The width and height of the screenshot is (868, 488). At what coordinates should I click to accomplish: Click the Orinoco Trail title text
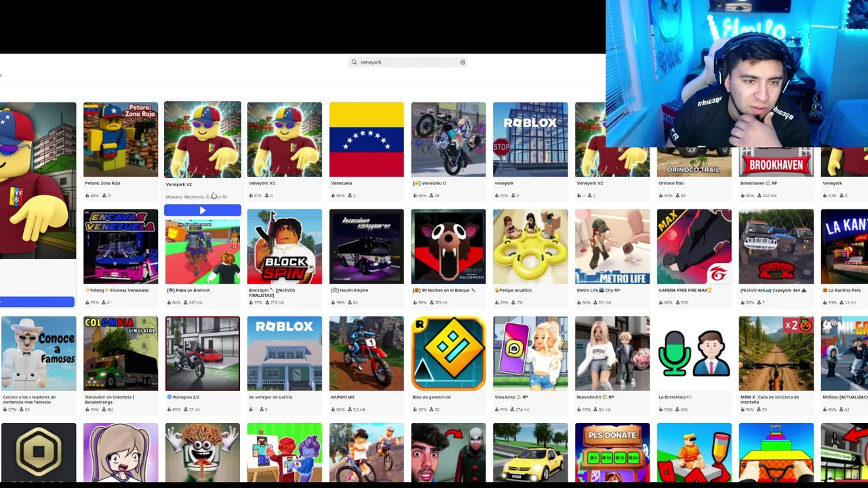tap(671, 183)
